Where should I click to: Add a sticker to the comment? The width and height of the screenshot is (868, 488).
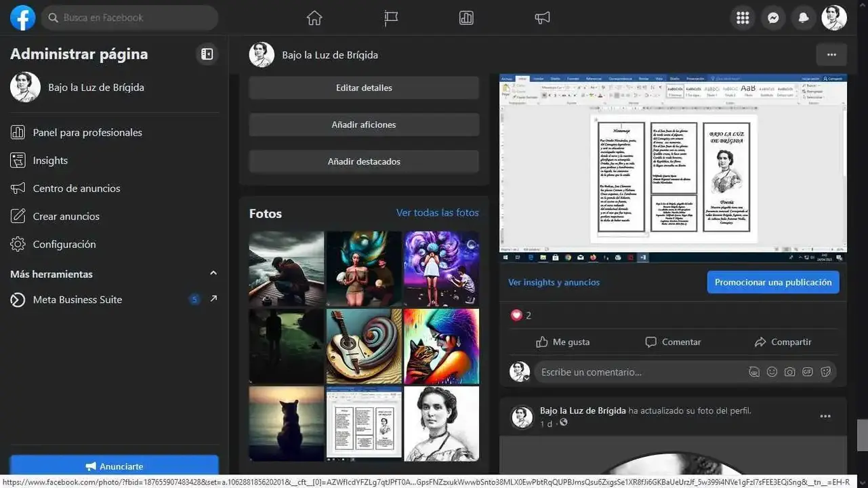tap(826, 372)
